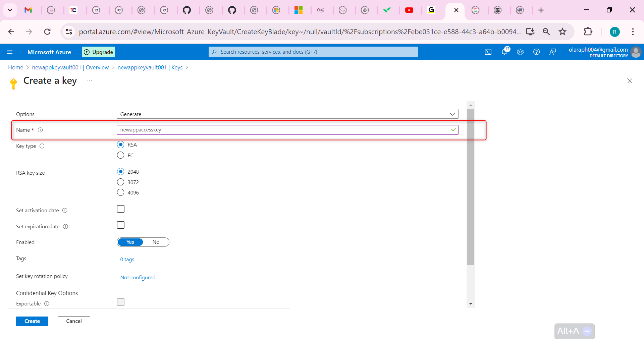644x342 pixels.
Task: Show the info tooltip for Set expiration date
Action: click(65, 226)
